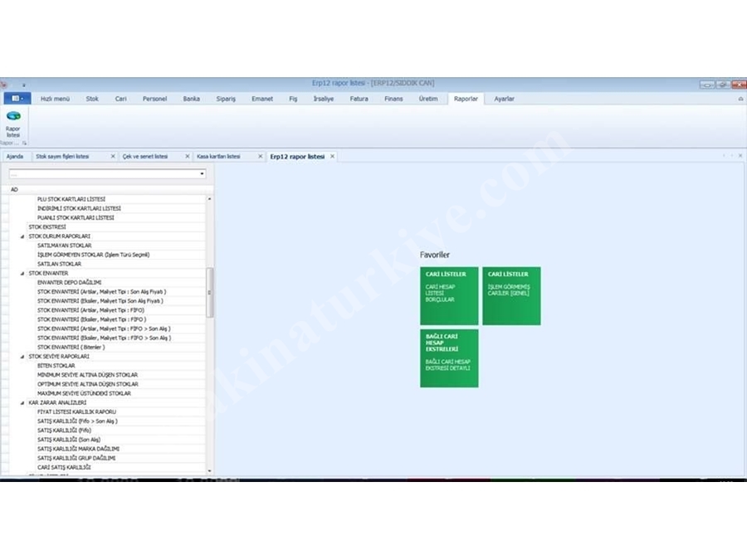
Task: Click the AD column header
Action: pyautogui.click(x=107, y=189)
